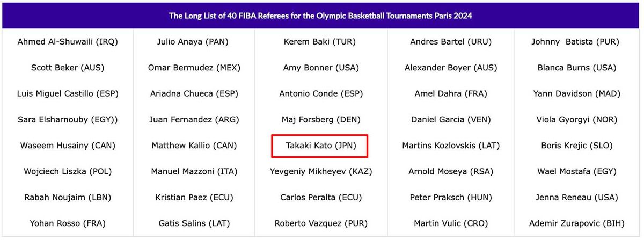644x240 pixels.
Task: Click Yevgeniy Mikheyev (KAZ) entry
Action: [x=321, y=172]
